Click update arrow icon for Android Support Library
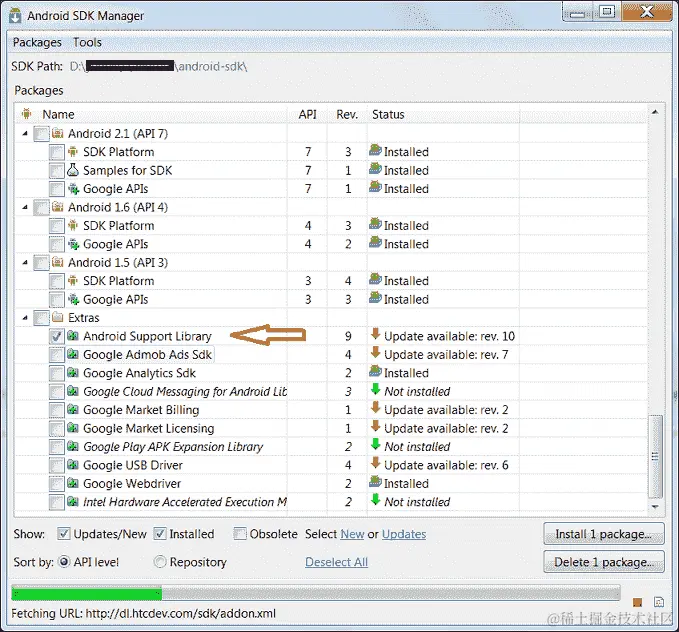Screen dimensions: 679x632 click(375, 334)
